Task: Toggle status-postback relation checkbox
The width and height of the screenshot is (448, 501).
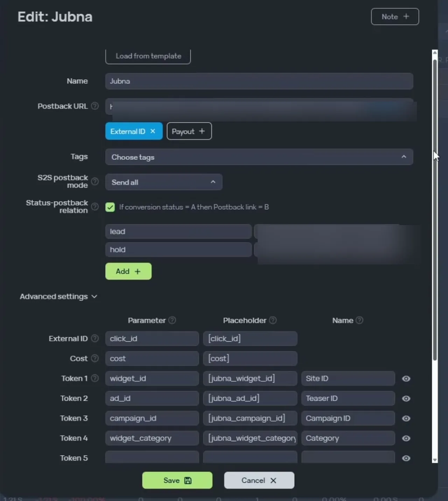Action: coord(110,207)
